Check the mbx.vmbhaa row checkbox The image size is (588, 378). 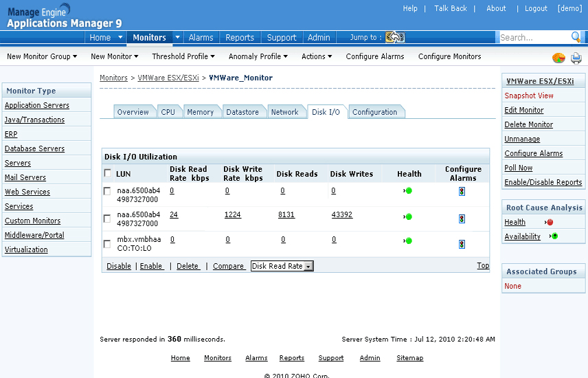(x=107, y=244)
